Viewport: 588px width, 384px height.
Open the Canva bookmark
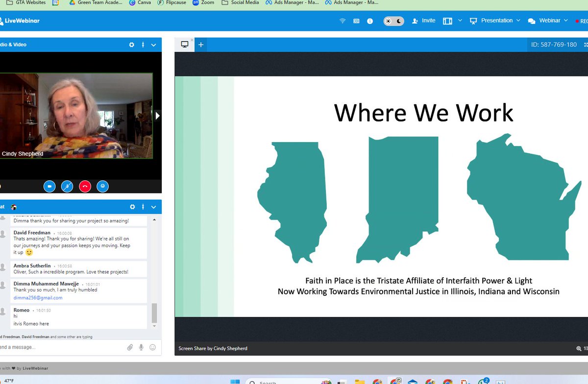pyautogui.click(x=140, y=2)
